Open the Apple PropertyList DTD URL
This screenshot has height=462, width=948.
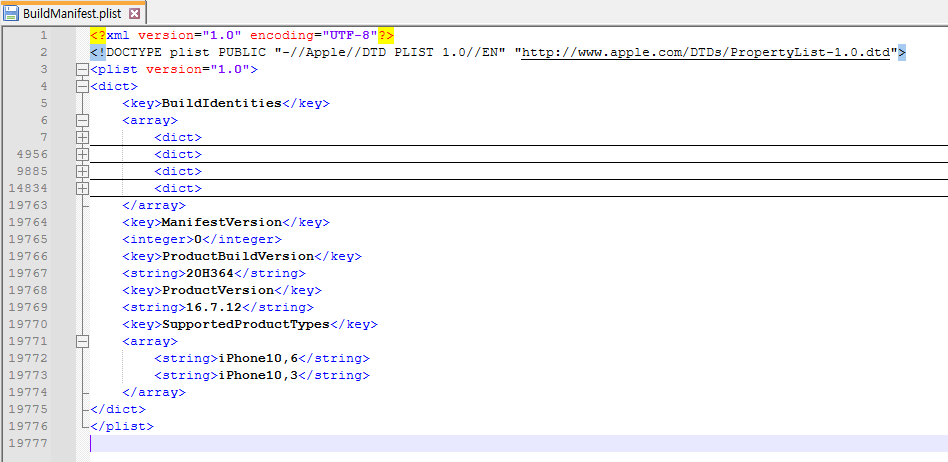(705, 52)
